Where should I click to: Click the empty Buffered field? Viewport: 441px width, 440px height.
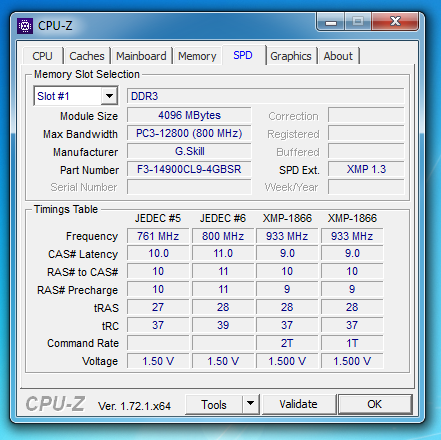coord(366,151)
